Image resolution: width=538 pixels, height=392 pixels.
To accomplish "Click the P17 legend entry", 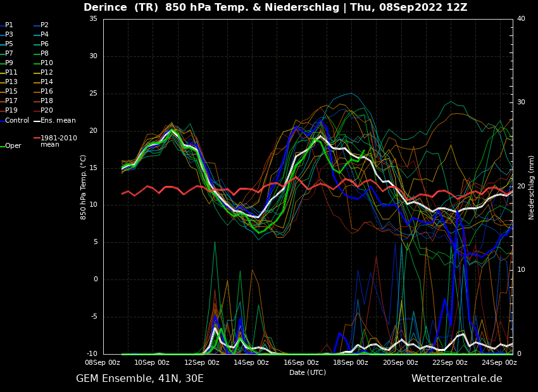I will (9, 101).
